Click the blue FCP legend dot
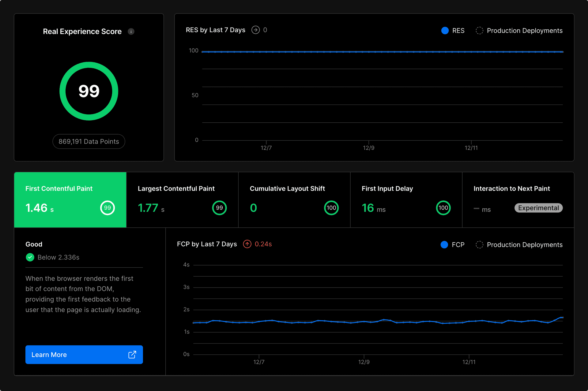This screenshot has width=588, height=391. click(x=444, y=245)
